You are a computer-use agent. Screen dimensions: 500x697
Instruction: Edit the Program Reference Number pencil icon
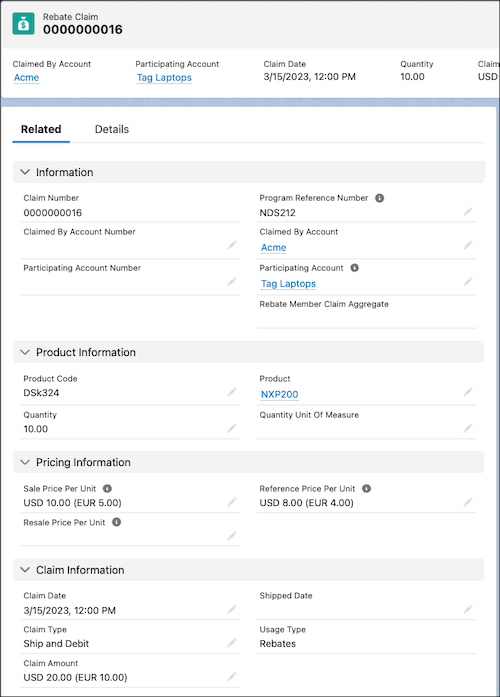[468, 212]
